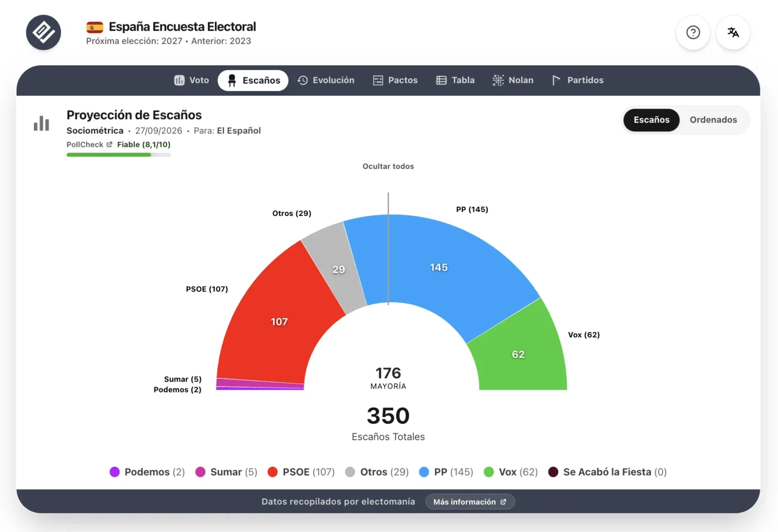Click the bar chart icon beside Proyección de Escaños

[41, 124]
